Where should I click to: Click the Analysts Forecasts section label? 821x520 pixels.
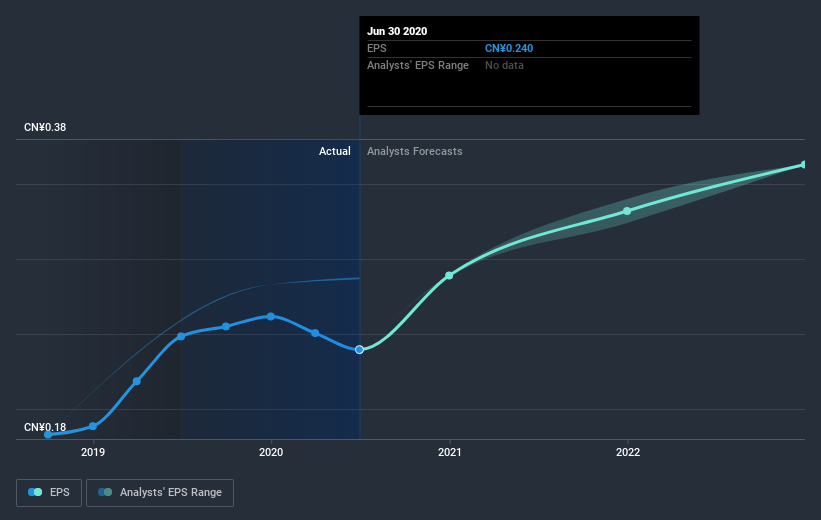point(414,151)
